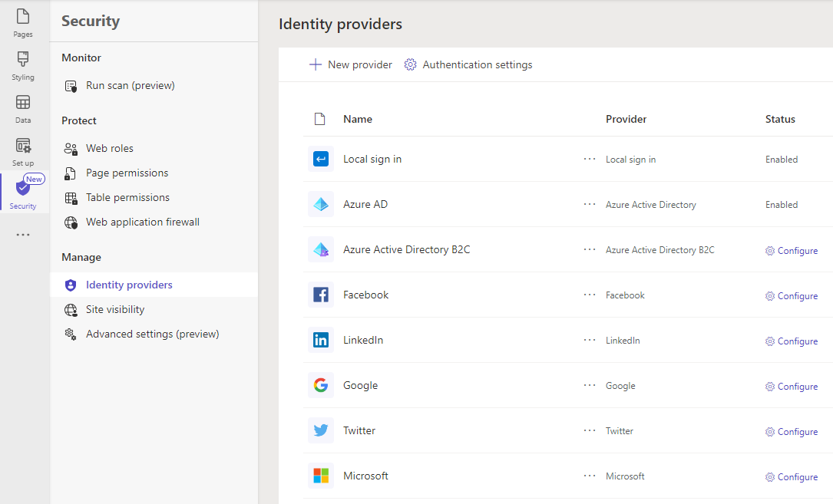833x504 pixels.
Task: Click the Twitter provider icon
Action: (320, 430)
